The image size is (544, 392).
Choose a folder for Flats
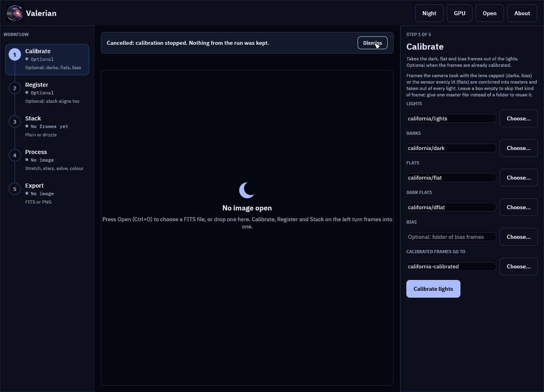519,178
